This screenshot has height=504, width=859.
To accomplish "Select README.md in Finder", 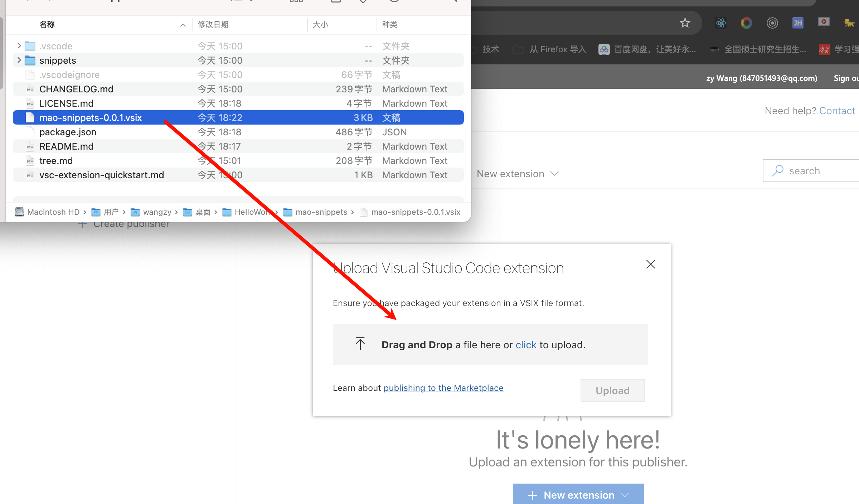I will 238,146.
